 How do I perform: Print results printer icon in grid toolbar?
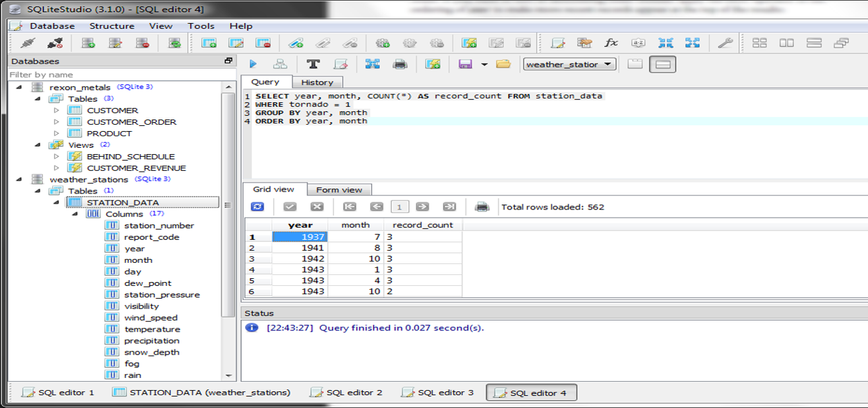(482, 207)
